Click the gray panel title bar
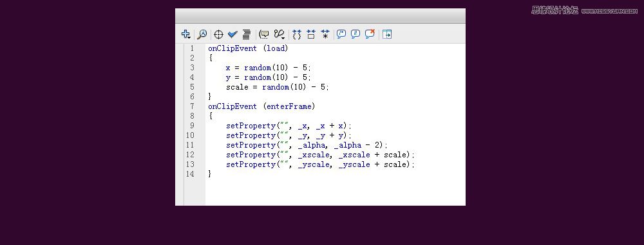Screen dimensions: 644x245 pos(320,16)
